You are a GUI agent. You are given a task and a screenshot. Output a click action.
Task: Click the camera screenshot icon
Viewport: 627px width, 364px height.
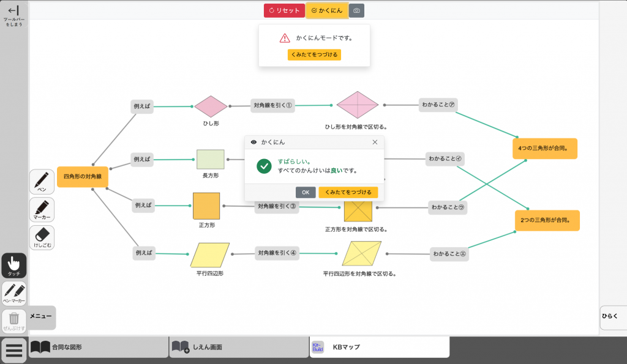(356, 10)
